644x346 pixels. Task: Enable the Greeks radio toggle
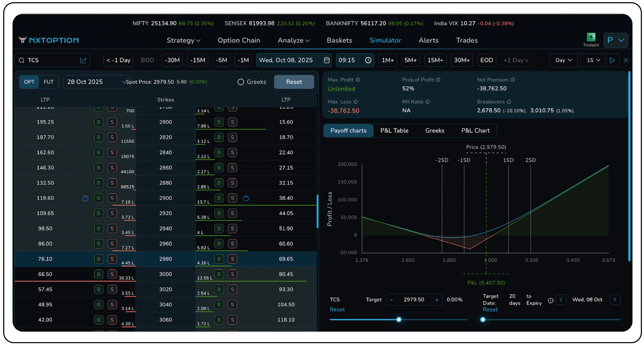pos(240,82)
